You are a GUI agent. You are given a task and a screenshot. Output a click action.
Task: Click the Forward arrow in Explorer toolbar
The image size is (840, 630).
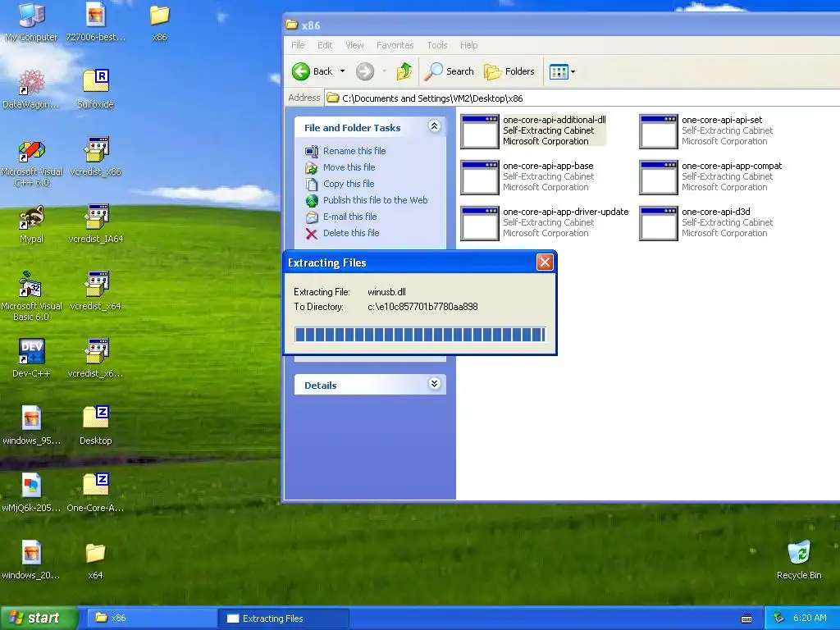365,71
